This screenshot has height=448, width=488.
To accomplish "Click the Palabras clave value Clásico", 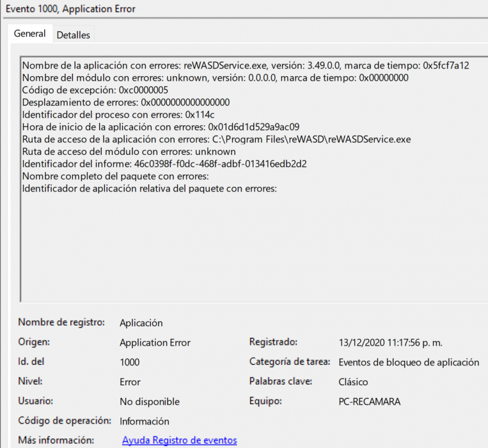I will tap(353, 382).
